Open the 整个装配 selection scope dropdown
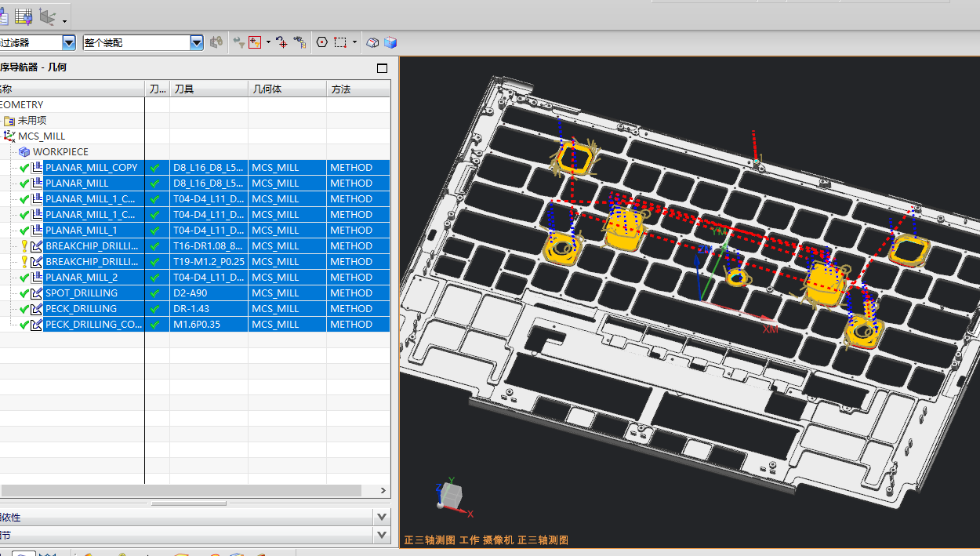This screenshot has width=980, height=556. click(x=197, y=42)
